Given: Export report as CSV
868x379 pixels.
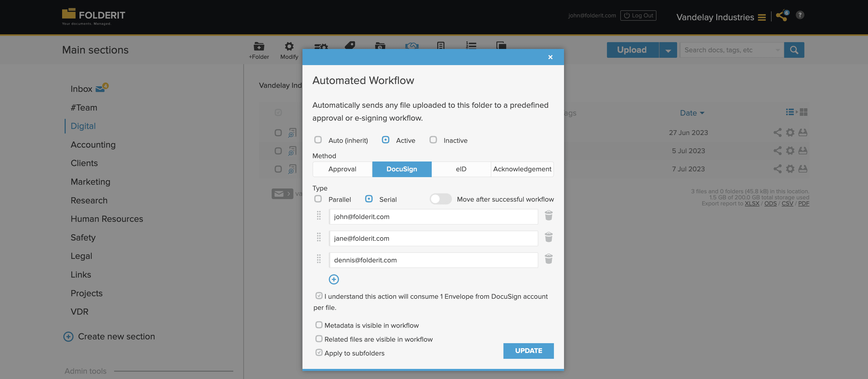Looking at the screenshot, I should [787, 203].
